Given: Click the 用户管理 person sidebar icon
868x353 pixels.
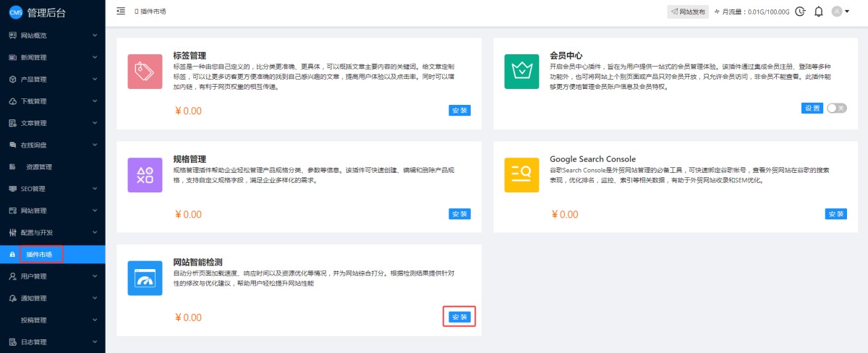Looking at the screenshot, I should (x=12, y=276).
